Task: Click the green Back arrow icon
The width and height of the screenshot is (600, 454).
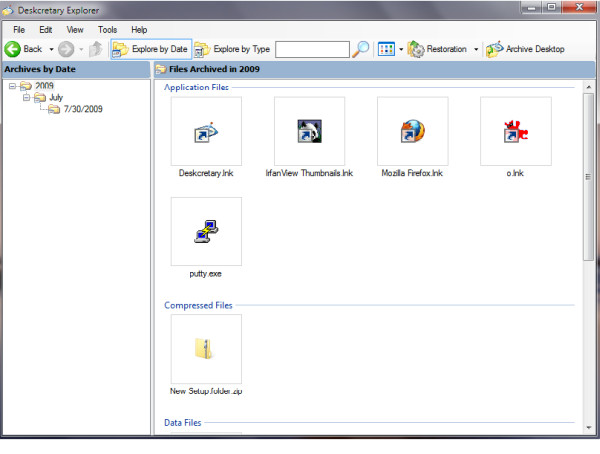Action: point(13,49)
